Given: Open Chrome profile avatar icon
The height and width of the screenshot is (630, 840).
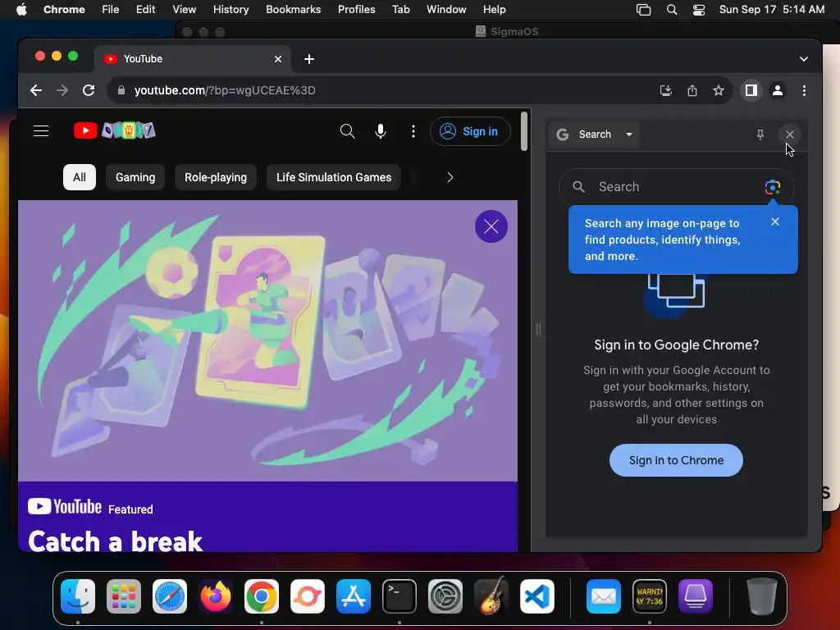Looking at the screenshot, I should click(778, 90).
